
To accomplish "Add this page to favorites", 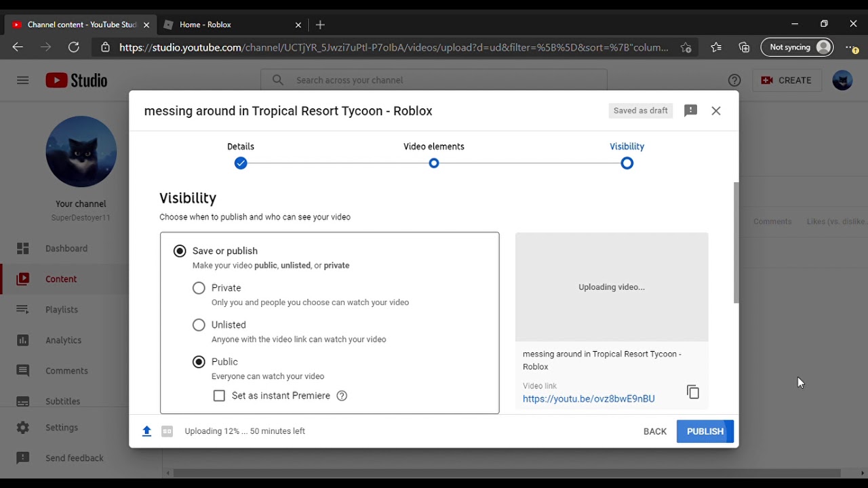I will pos(686,47).
